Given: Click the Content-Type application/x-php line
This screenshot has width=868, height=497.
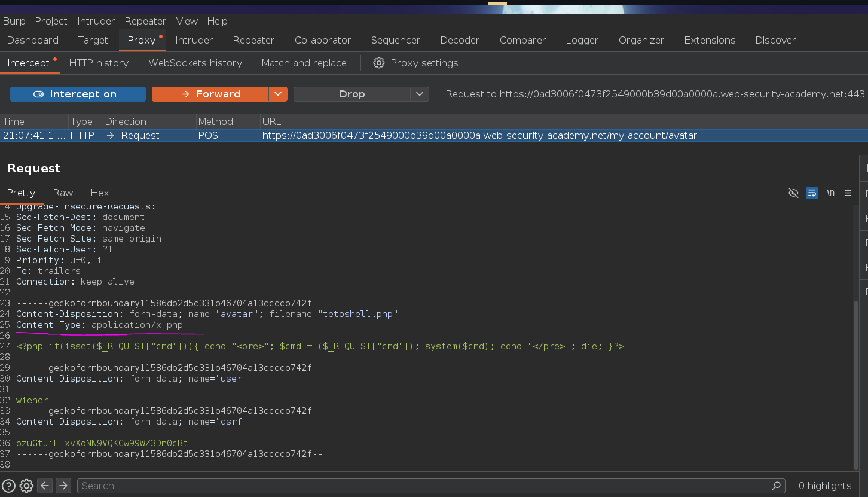Looking at the screenshot, I should click(99, 325).
